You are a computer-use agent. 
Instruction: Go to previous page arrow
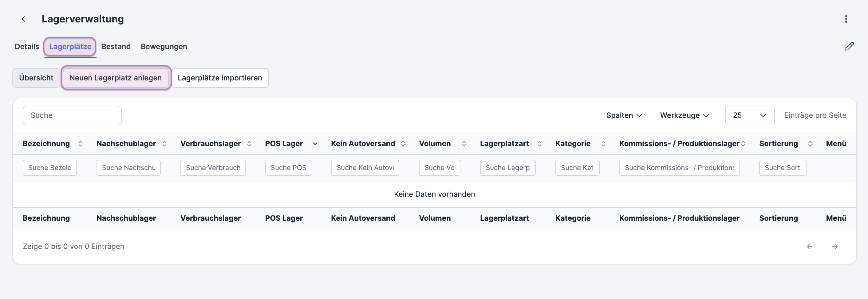point(809,247)
